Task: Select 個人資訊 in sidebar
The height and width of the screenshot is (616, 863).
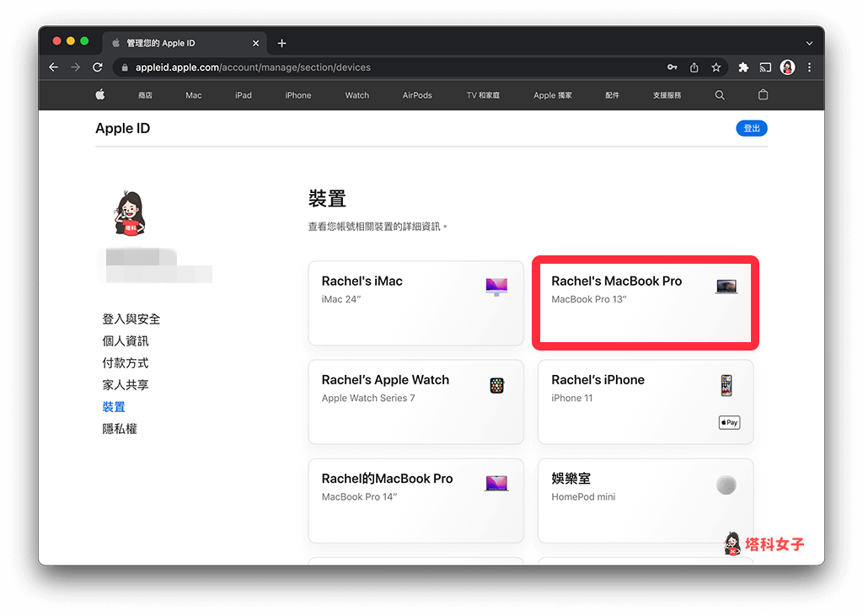Action: click(x=126, y=341)
